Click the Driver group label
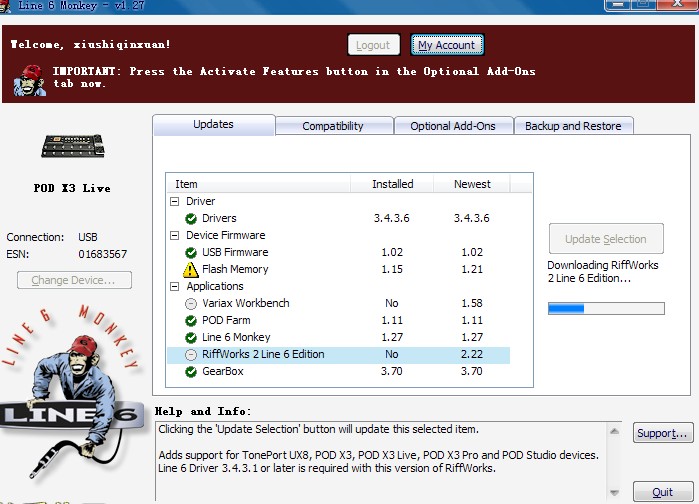Screen dimensions: 699x504 (201, 201)
